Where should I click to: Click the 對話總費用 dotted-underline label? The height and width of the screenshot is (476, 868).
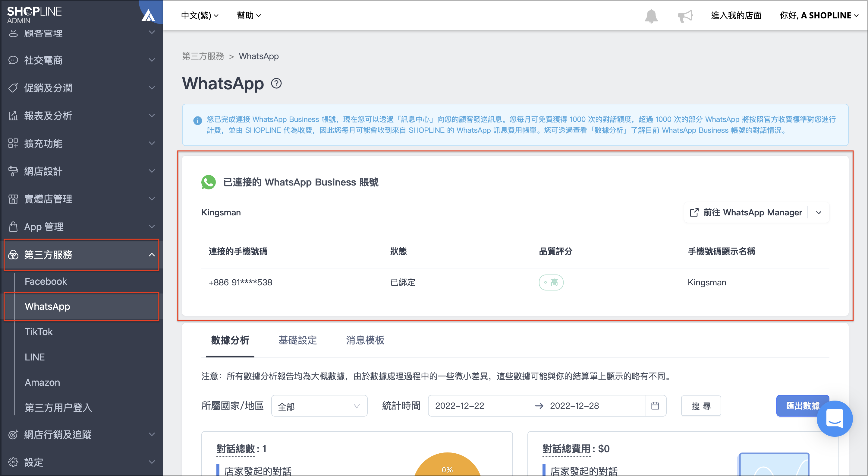pos(566,449)
